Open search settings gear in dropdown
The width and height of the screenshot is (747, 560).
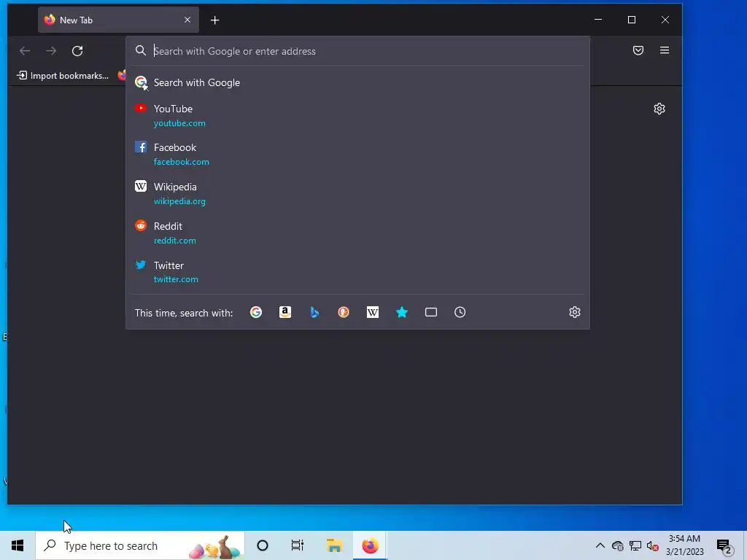tap(575, 312)
